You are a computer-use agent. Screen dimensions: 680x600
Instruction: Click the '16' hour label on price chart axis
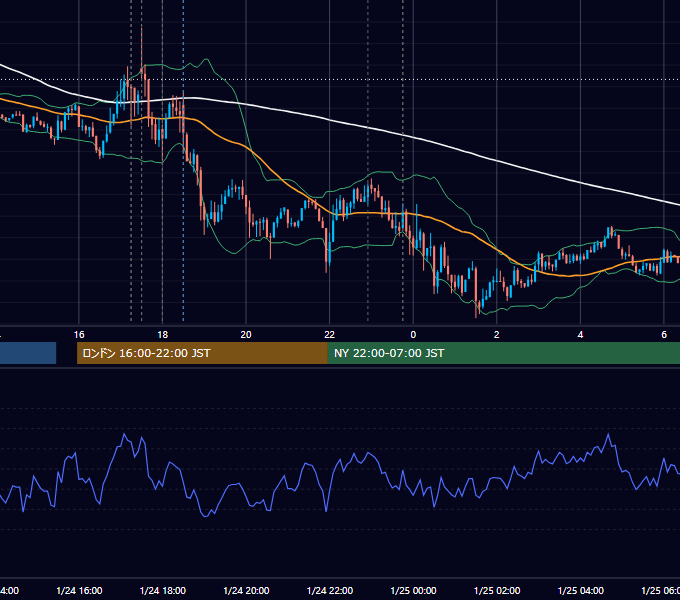tap(79, 335)
